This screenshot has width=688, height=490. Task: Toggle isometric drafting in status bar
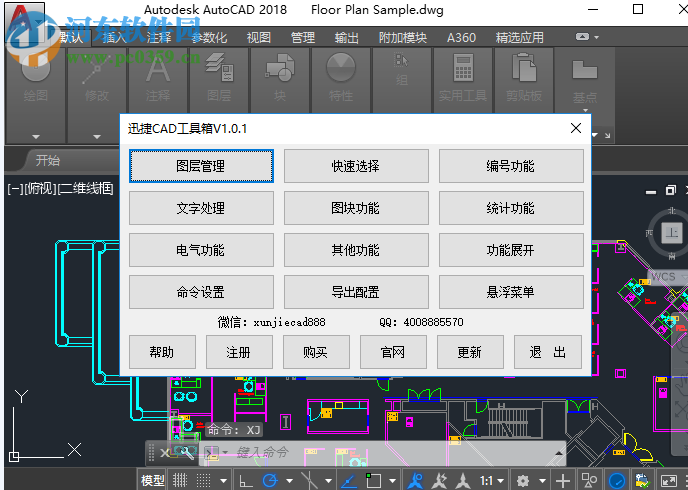coord(309,480)
